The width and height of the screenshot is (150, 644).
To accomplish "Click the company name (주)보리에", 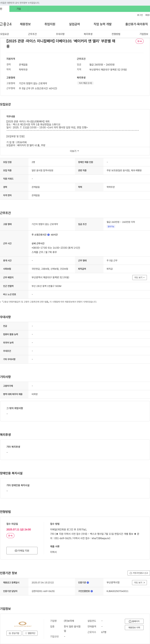I will 69,621.
